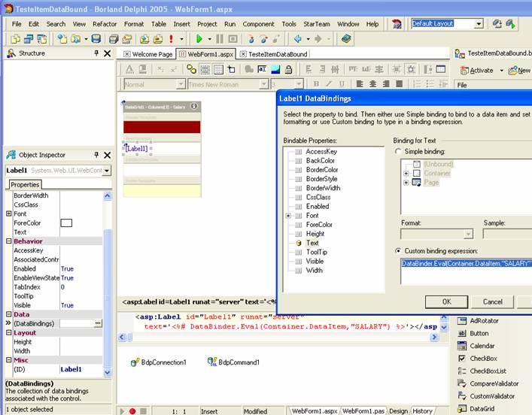
Task: Select the CheckBox control in the palette
Action: coord(477,359)
